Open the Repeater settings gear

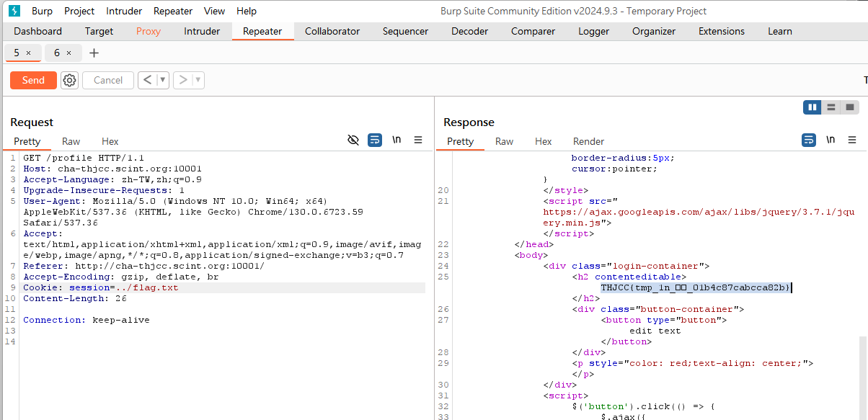click(x=69, y=80)
